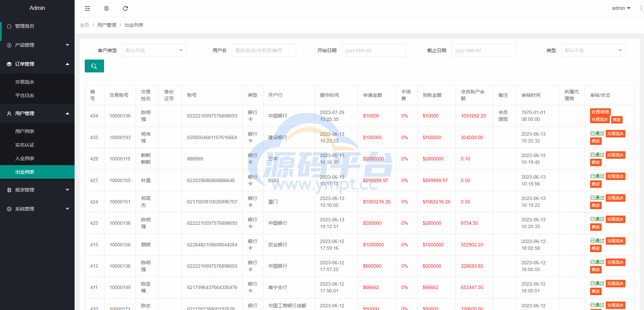Click 交易流水 button for record 434
644x310 pixels.
point(600,119)
